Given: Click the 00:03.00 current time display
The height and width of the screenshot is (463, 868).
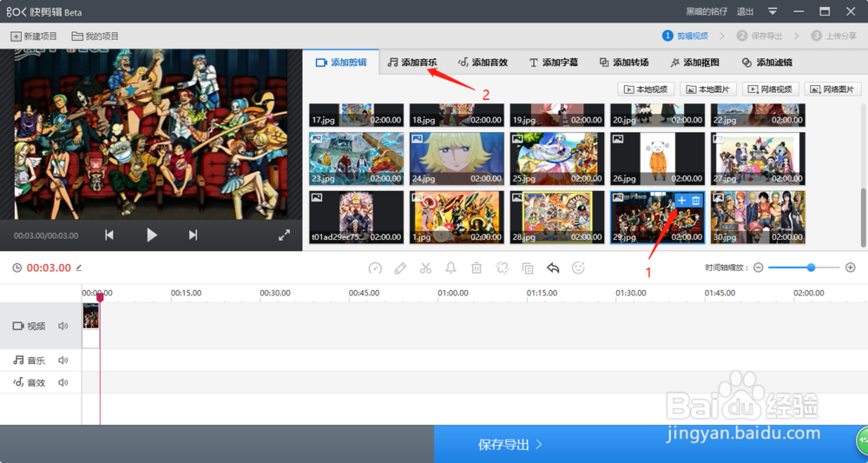Looking at the screenshot, I should [49, 268].
